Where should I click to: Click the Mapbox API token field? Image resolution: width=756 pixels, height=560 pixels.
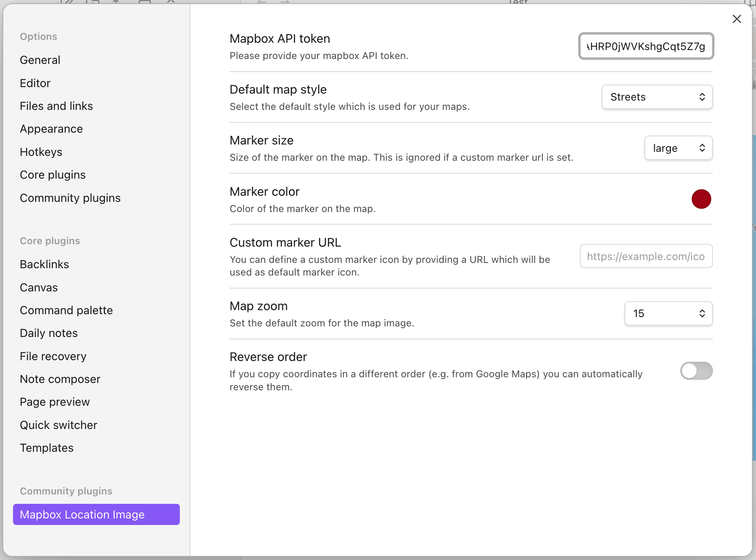tap(646, 46)
